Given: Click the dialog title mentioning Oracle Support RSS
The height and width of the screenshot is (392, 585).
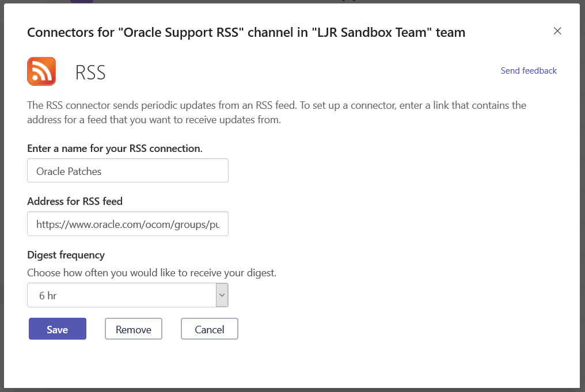Looking at the screenshot, I should coord(246,32).
